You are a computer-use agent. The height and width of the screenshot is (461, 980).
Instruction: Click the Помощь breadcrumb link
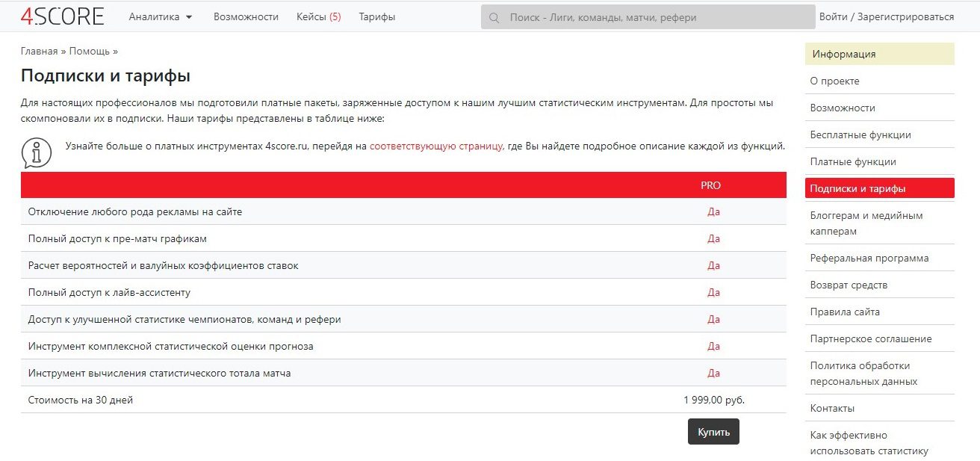(87, 52)
